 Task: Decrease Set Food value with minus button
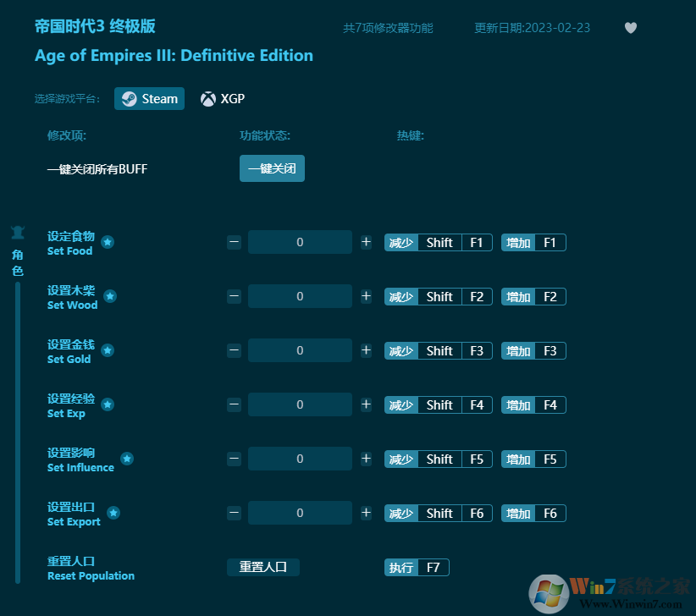[x=234, y=242]
